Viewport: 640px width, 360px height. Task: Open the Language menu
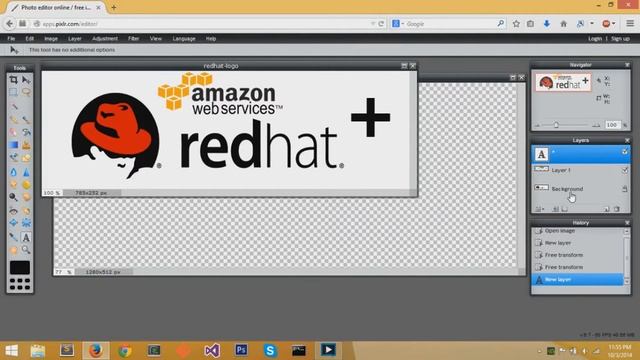pos(184,38)
